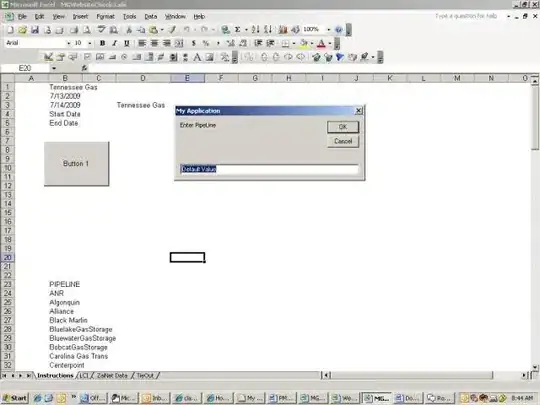Open a file using the Open folder icon

tap(22, 30)
